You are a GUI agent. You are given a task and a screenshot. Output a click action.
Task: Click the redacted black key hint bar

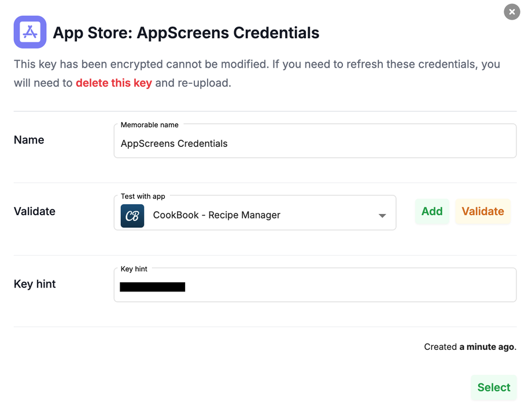[x=153, y=287]
